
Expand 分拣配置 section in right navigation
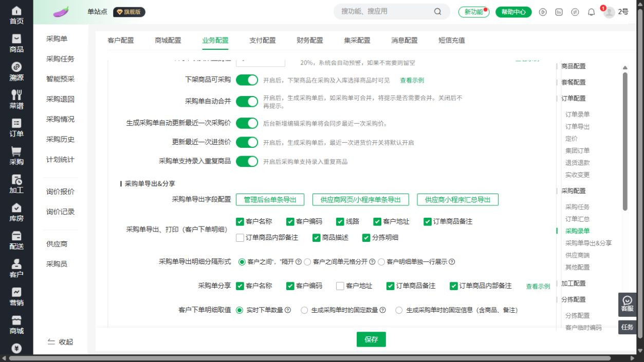[573, 299]
